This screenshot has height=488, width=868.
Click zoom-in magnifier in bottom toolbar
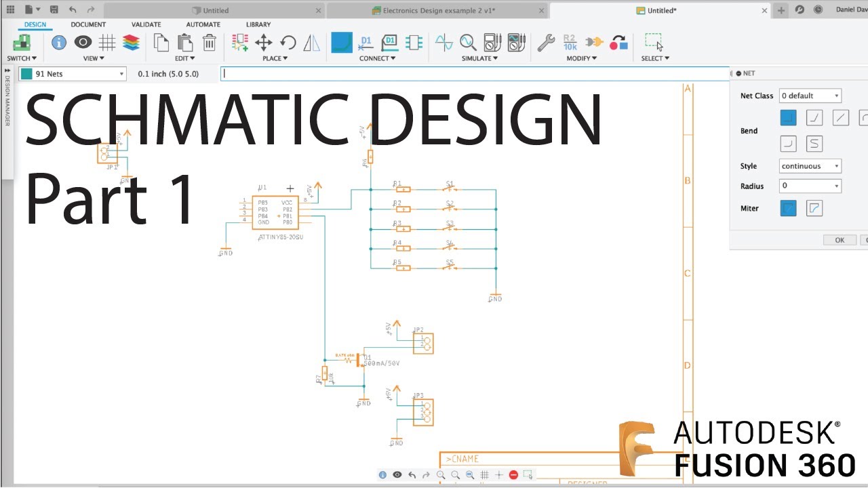pos(441,475)
